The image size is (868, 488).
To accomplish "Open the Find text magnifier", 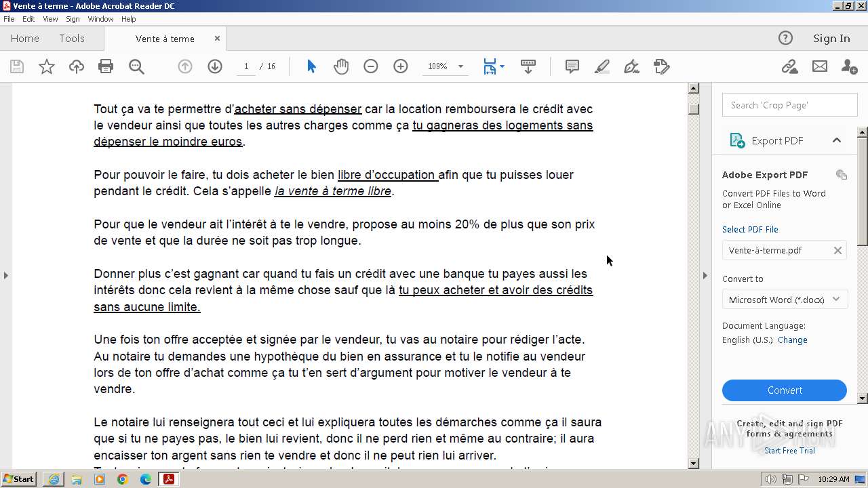I will 136,66.
